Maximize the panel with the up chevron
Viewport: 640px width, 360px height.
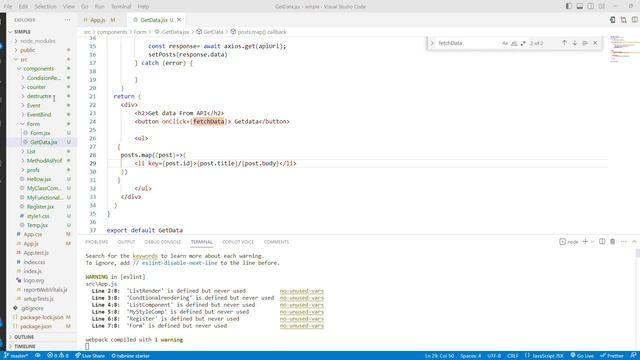point(634,242)
